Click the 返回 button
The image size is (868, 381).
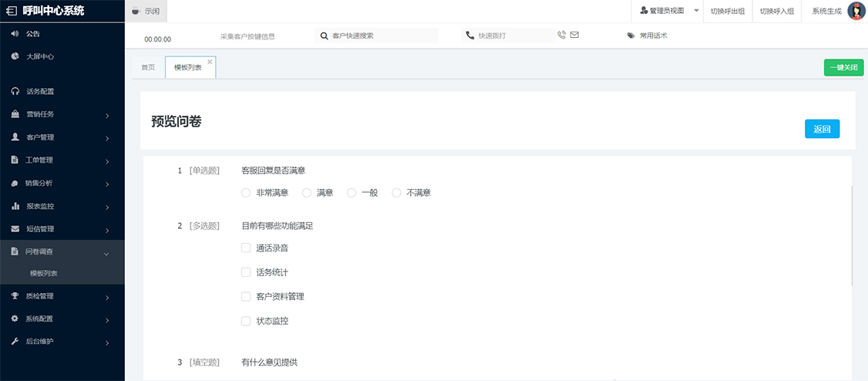822,129
